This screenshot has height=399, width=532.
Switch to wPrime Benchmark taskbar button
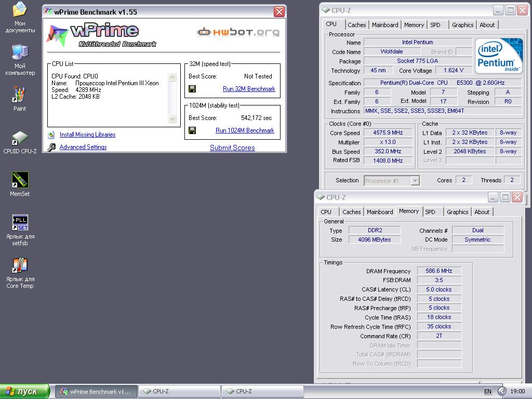click(x=96, y=391)
